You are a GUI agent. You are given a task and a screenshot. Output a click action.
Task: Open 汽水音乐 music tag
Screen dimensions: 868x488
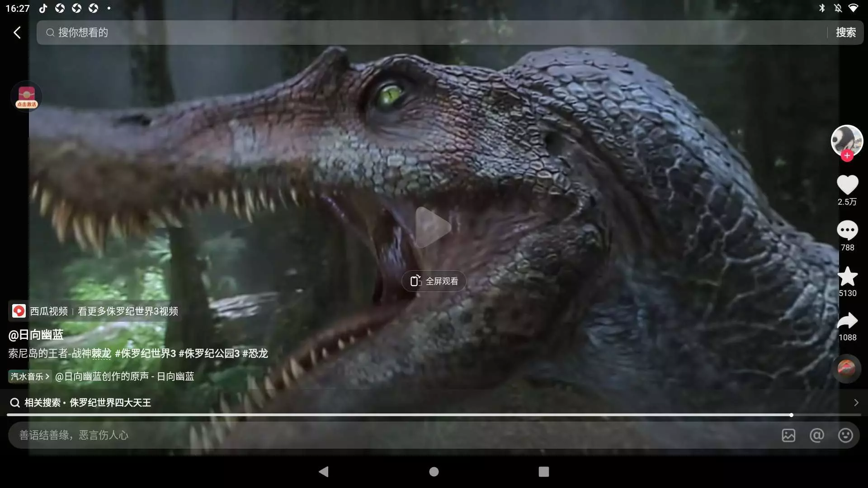click(x=30, y=376)
